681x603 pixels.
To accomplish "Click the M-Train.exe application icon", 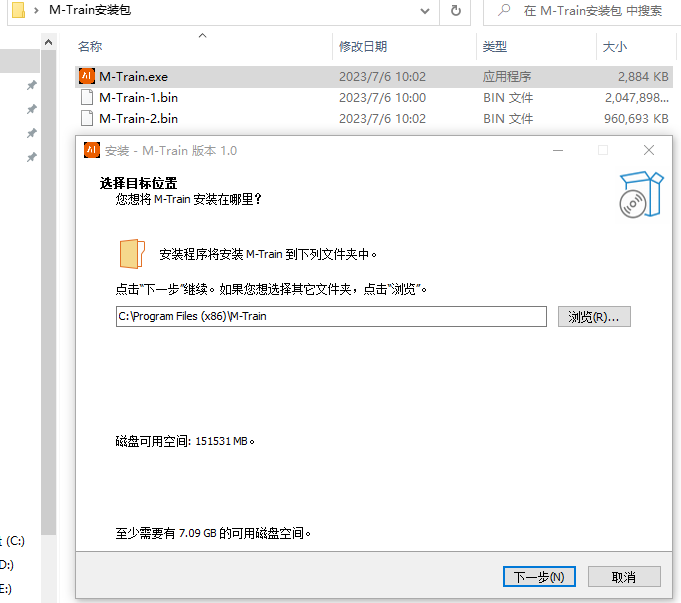I will [87, 76].
